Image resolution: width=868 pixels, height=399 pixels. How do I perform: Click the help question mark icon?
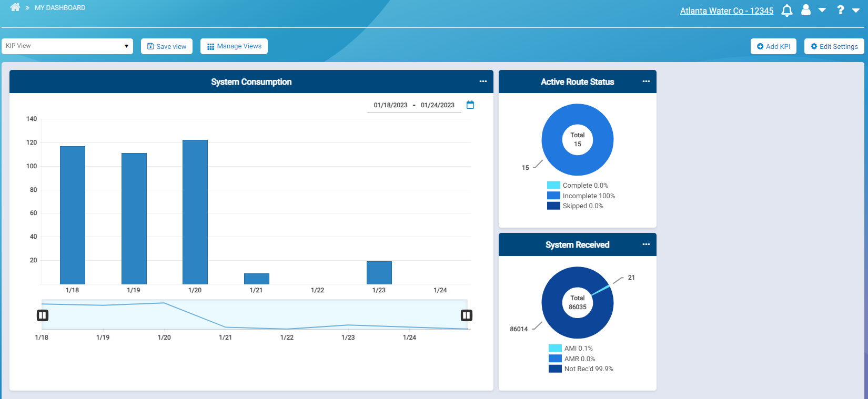[841, 10]
